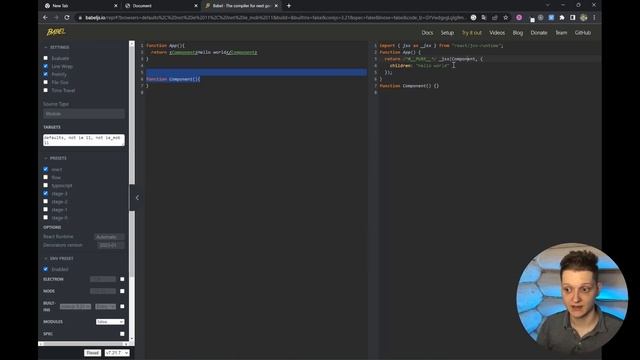Click the Targets text field

[x=84, y=140]
